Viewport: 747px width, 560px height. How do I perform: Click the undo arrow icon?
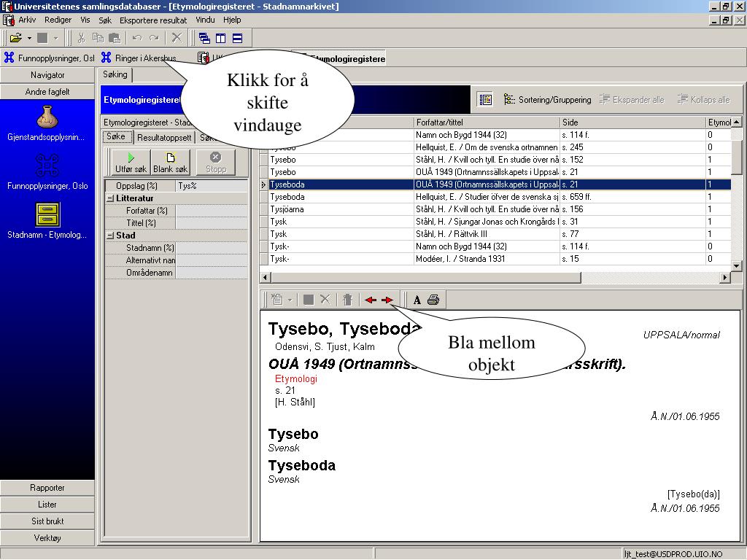click(137, 38)
